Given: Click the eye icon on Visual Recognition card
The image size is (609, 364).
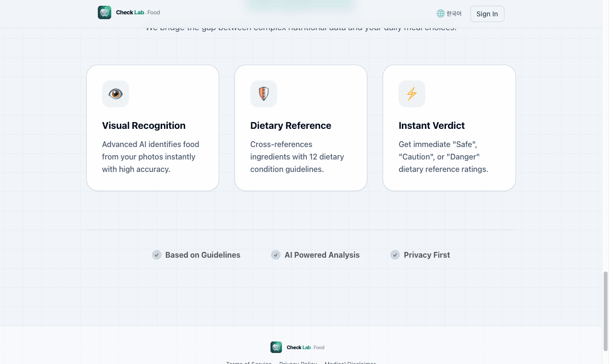Looking at the screenshot, I should [x=115, y=94].
